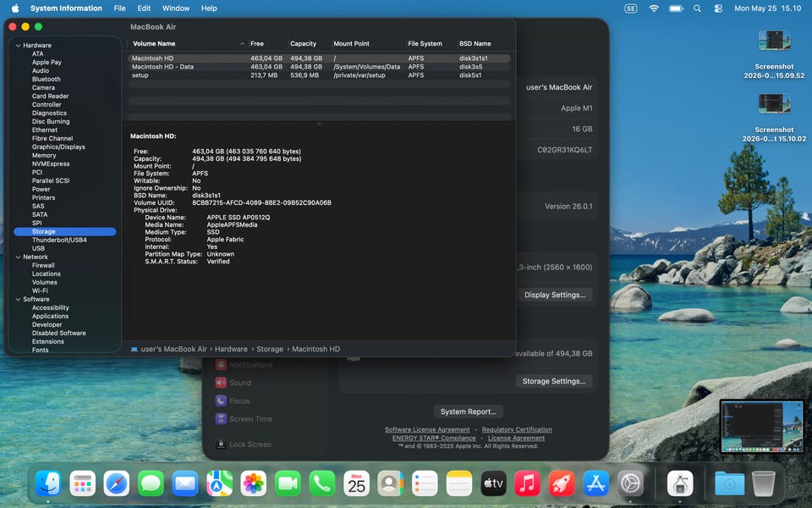Screen dimensions: 812x508
Task: Click the battery status icon
Action: pos(676,8)
